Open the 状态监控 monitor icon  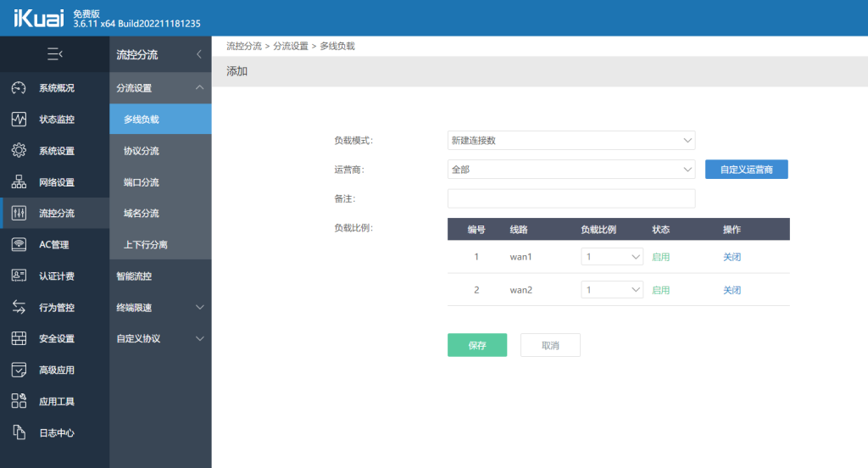[x=19, y=119]
